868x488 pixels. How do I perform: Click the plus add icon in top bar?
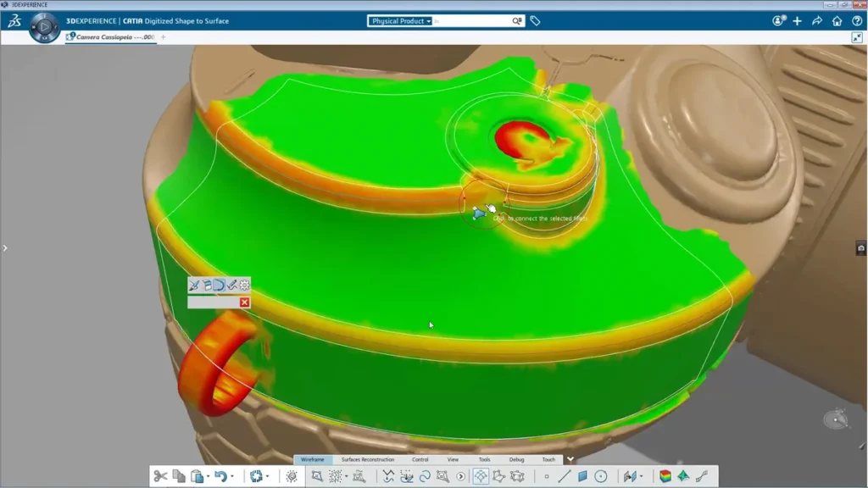tap(797, 21)
